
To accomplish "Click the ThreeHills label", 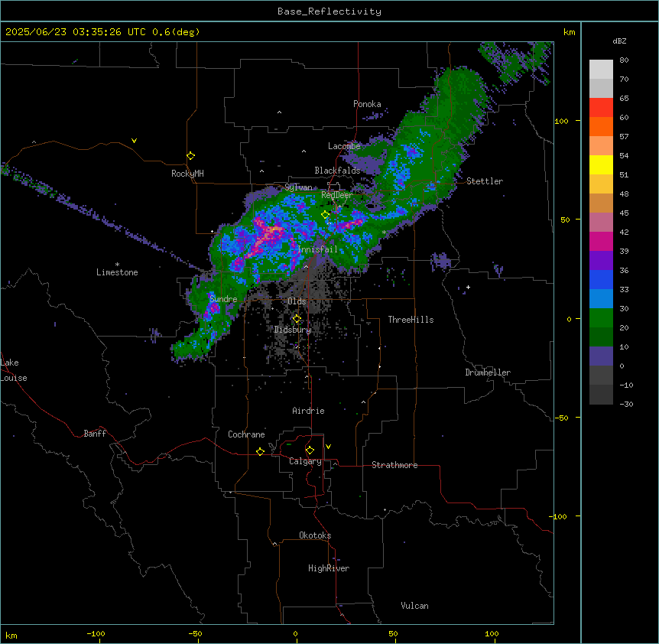I will (411, 320).
